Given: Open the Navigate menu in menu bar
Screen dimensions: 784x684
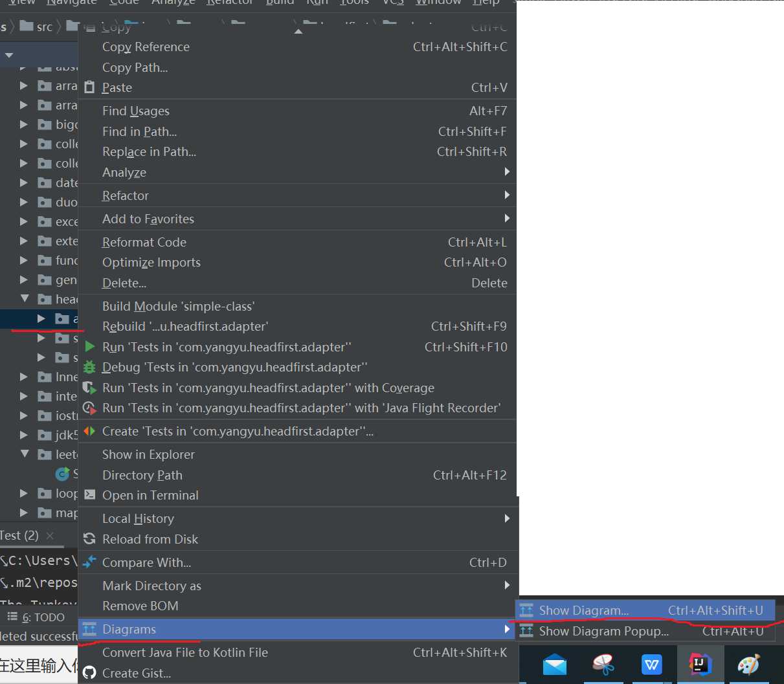Looking at the screenshot, I should (72, 3).
